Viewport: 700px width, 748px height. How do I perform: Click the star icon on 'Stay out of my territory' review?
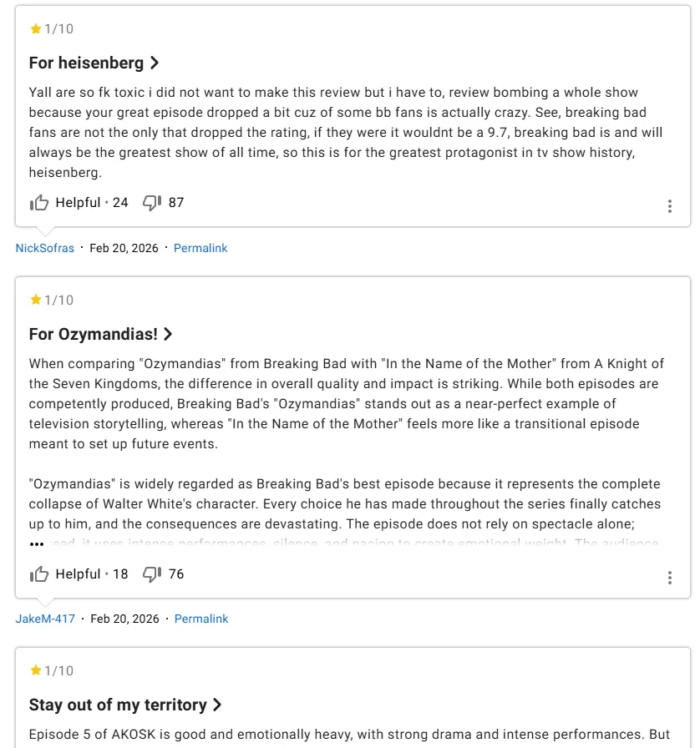[x=36, y=671]
